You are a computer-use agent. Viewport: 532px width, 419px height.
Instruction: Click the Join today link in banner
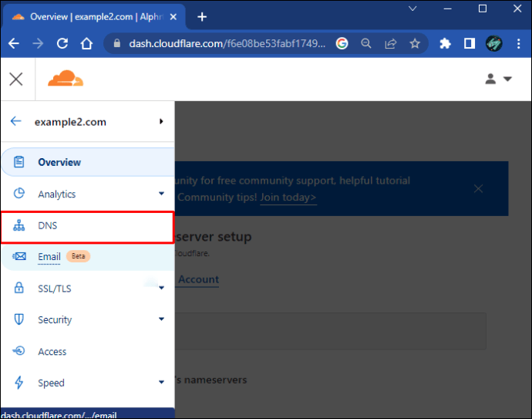click(288, 198)
